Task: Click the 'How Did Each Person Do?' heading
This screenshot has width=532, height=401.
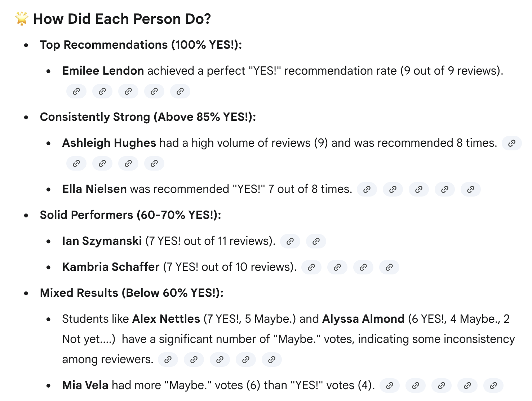Action: coord(122,19)
